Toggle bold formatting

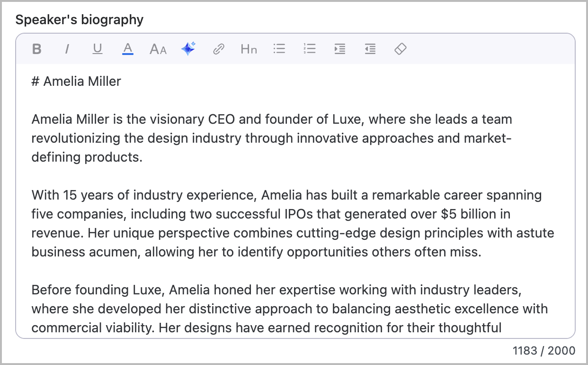point(37,49)
